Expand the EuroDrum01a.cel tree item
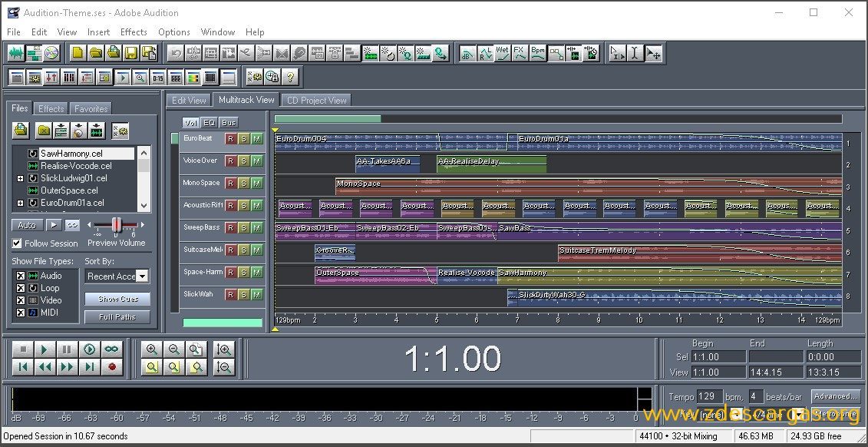This screenshot has height=447, width=868. pyautogui.click(x=21, y=204)
